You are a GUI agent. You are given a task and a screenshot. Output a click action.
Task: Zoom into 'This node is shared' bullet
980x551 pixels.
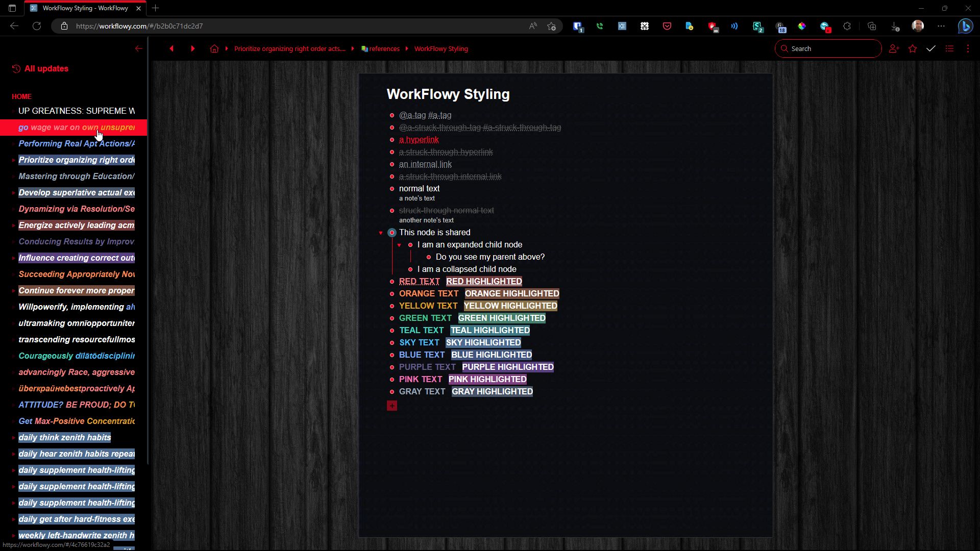392,233
